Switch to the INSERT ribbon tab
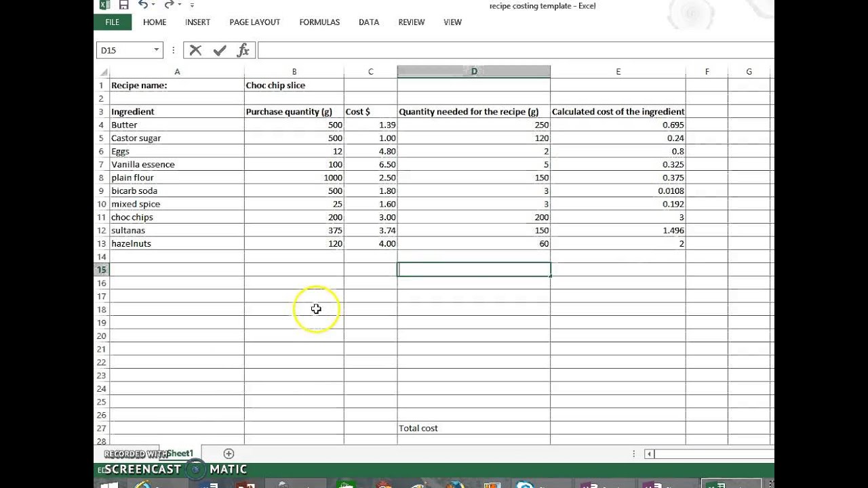This screenshot has width=868, height=488. click(197, 22)
